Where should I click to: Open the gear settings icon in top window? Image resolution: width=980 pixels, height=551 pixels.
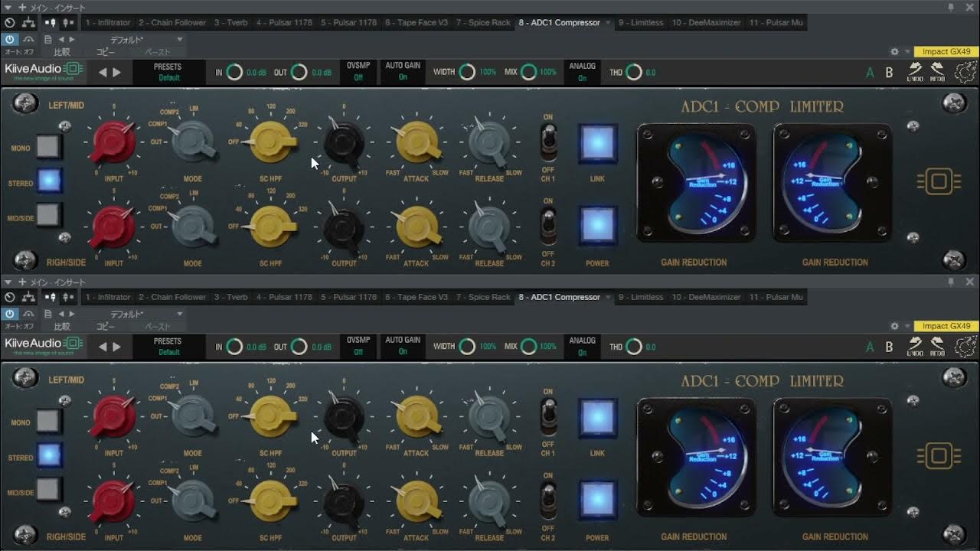tap(894, 52)
